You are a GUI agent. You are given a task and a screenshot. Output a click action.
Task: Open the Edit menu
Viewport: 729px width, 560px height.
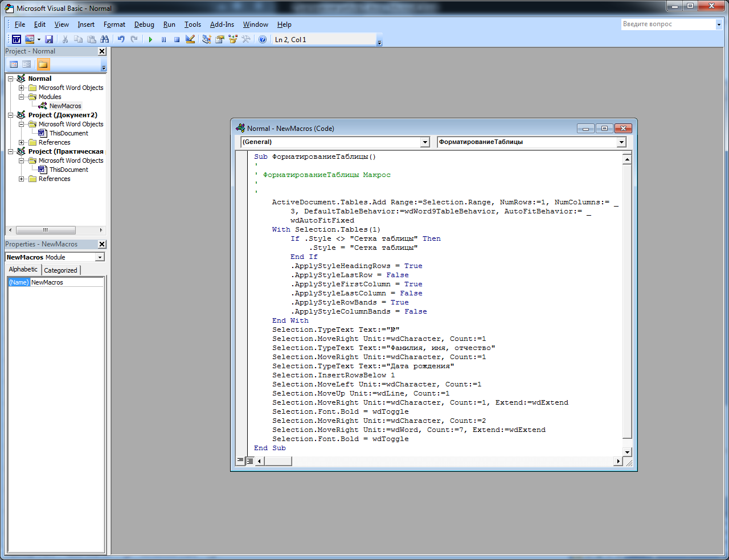click(40, 24)
